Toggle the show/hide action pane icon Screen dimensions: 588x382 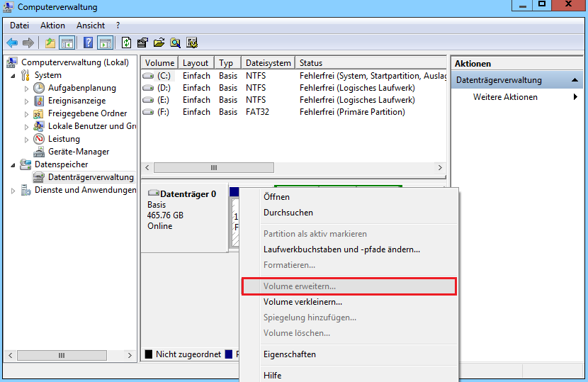tap(106, 43)
